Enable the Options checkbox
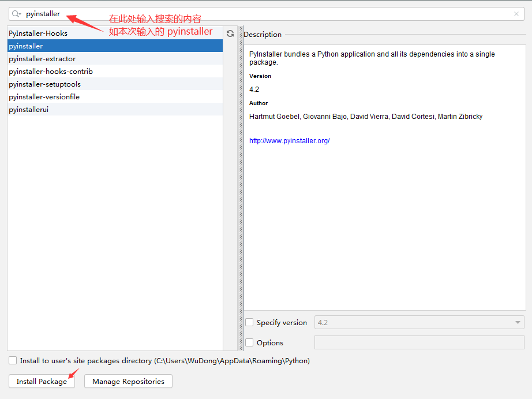This screenshot has width=532, height=399. point(249,342)
